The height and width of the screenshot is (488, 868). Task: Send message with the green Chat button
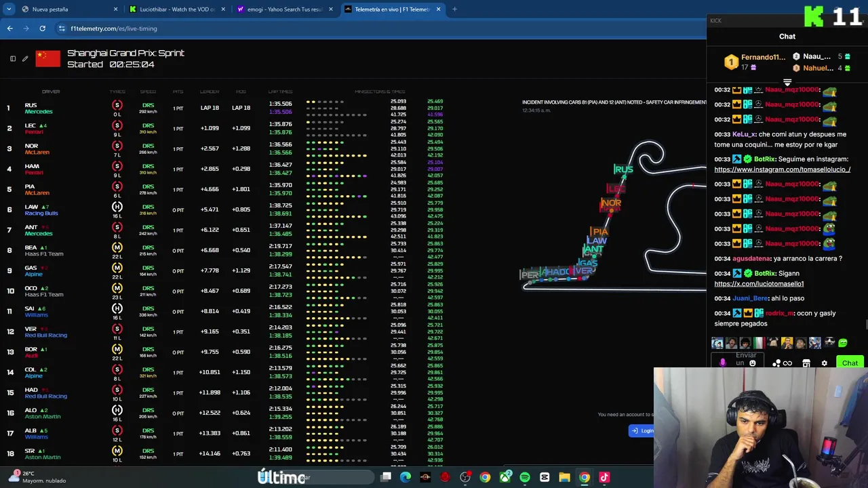coord(850,363)
